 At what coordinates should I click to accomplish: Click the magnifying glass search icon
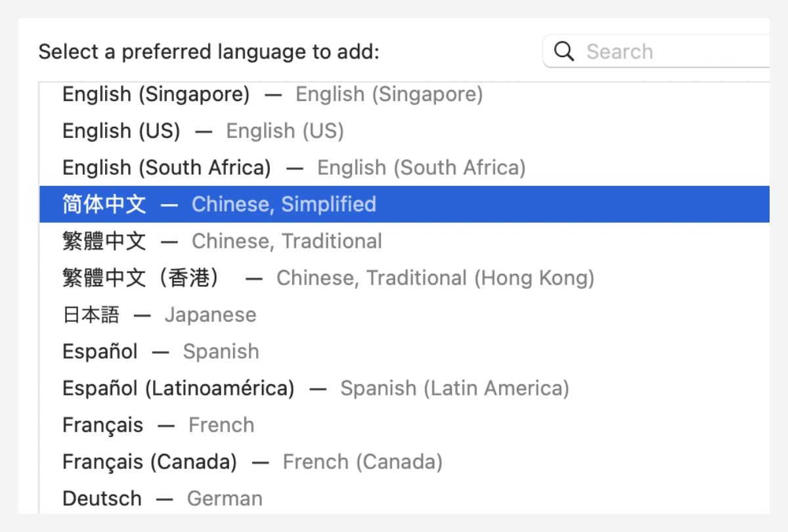click(563, 51)
